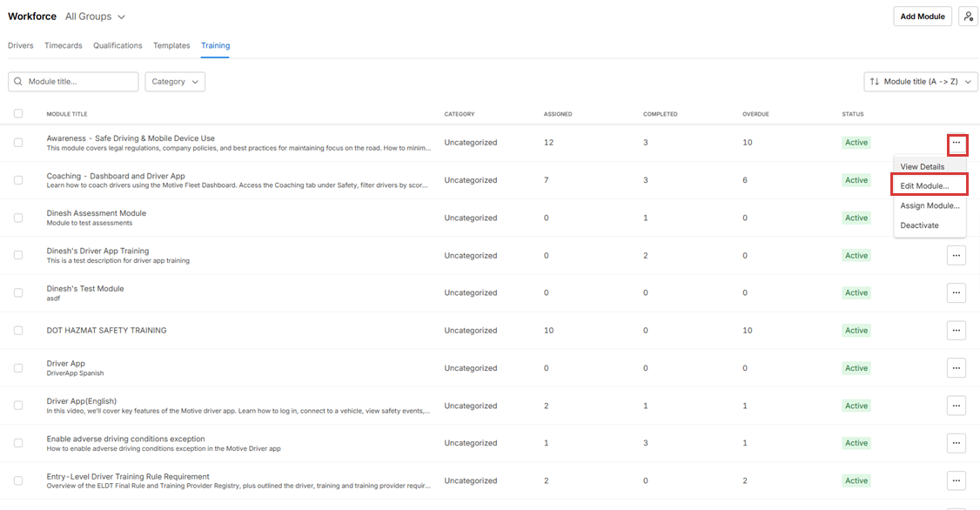Open three-dot menu for DOT HAZMAT SAFETY TRAINING
The image size is (980, 510).
[x=957, y=331]
